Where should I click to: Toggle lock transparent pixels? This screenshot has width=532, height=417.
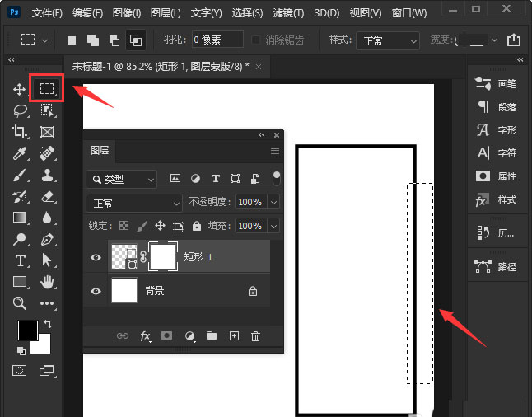click(124, 226)
